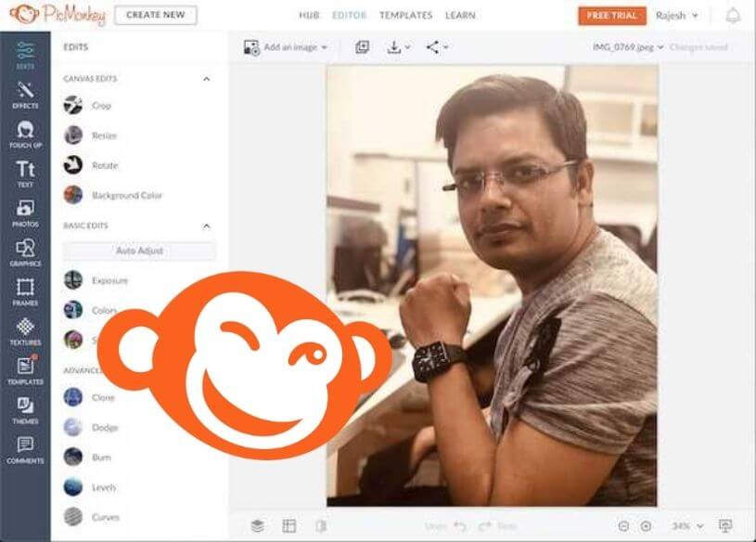756x542 pixels.
Task: Click the zoom in button
Action: click(x=647, y=526)
